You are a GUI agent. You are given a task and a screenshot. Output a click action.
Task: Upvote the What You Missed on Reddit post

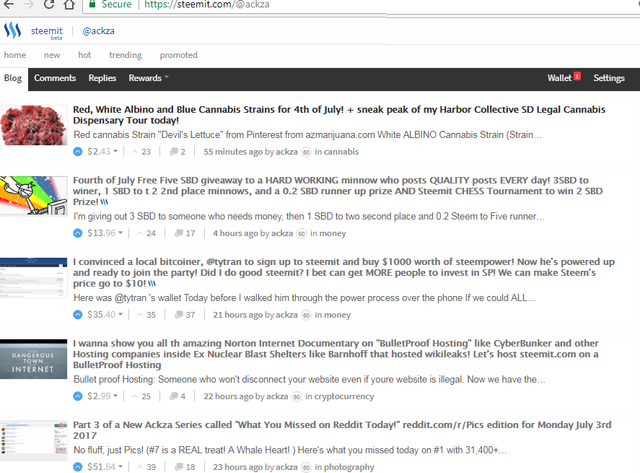78,466
